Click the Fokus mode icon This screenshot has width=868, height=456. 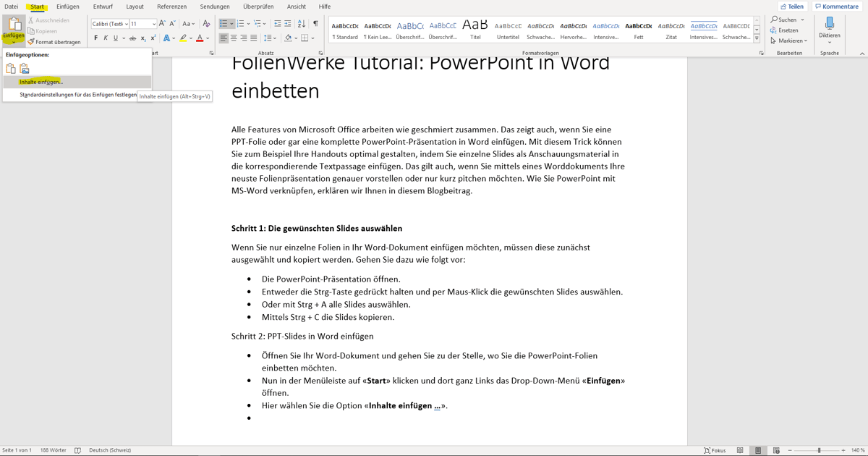click(715, 449)
